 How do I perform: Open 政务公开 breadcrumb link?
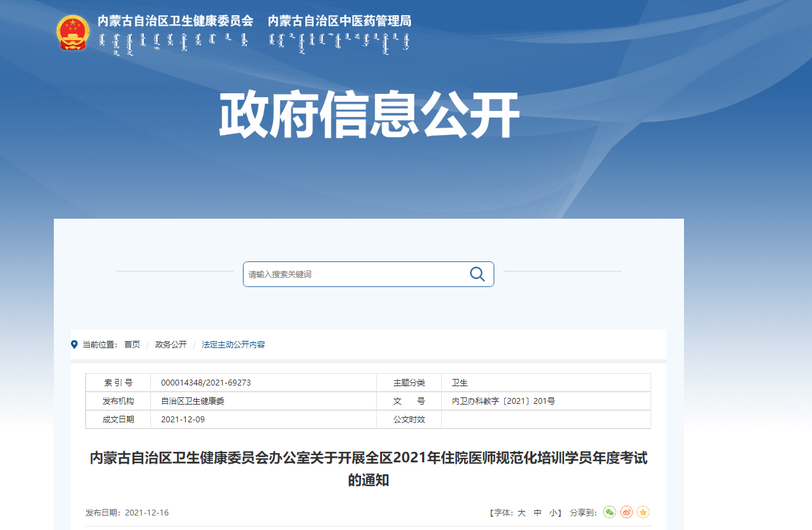click(171, 345)
